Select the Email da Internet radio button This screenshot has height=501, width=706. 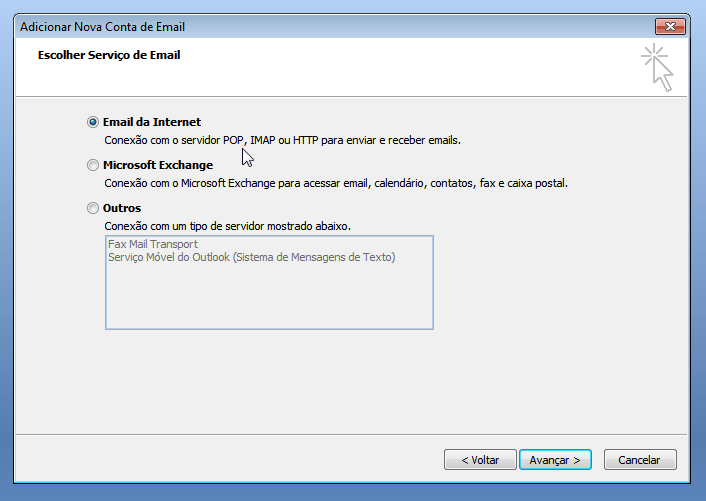coord(93,122)
